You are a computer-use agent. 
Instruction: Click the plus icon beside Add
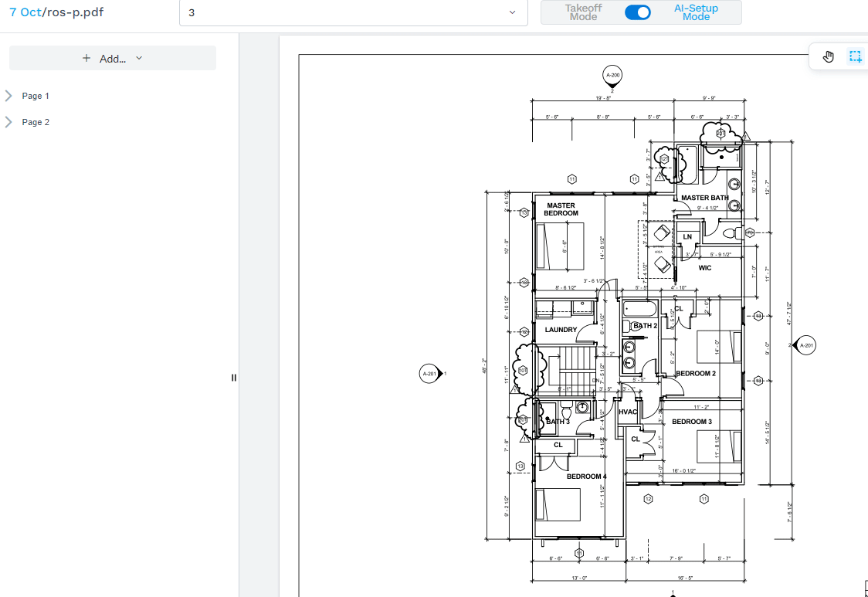click(x=86, y=58)
